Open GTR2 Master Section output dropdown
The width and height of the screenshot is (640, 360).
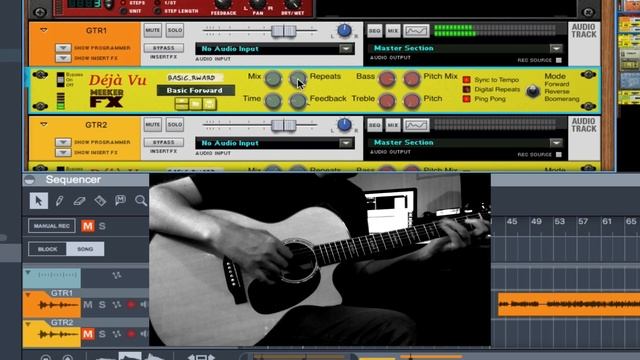[556, 143]
